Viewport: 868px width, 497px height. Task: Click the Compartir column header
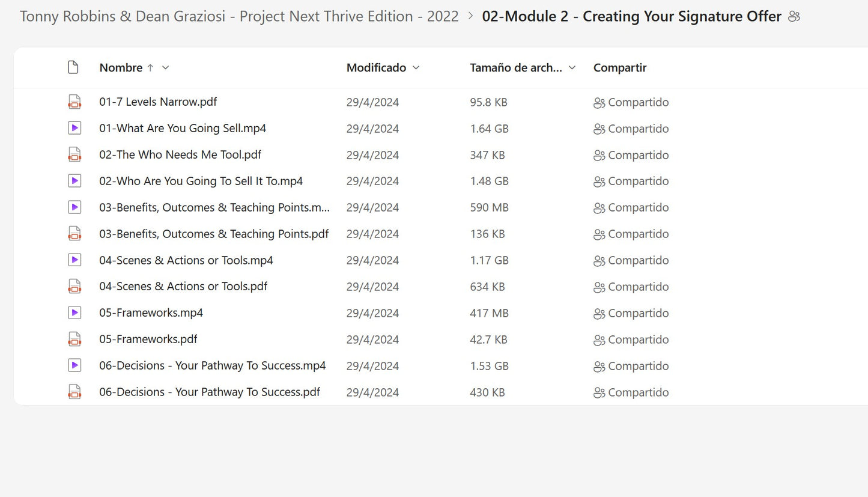pyautogui.click(x=620, y=68)
